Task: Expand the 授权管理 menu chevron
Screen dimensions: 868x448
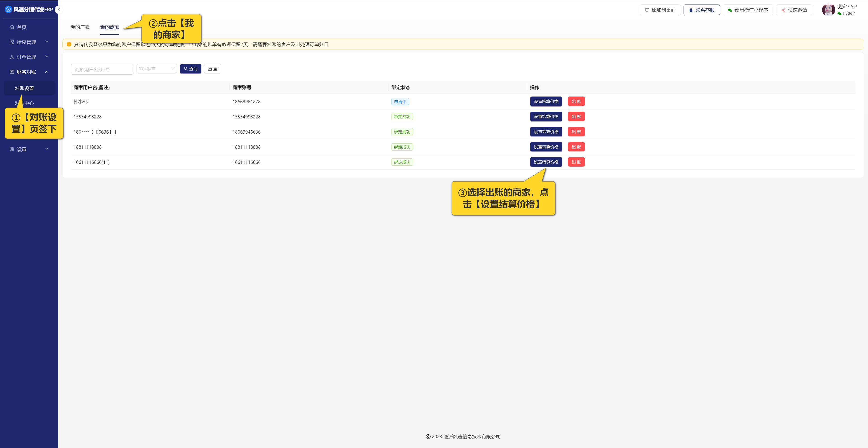Action: pos(47,42)
